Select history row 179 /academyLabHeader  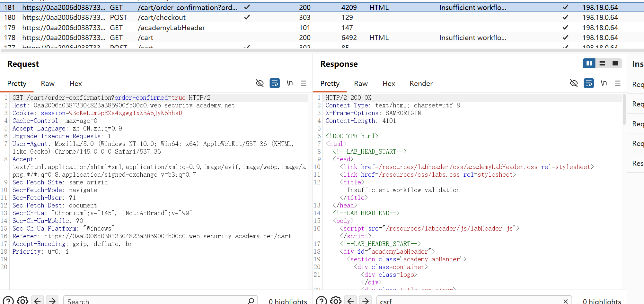(322, 28)
